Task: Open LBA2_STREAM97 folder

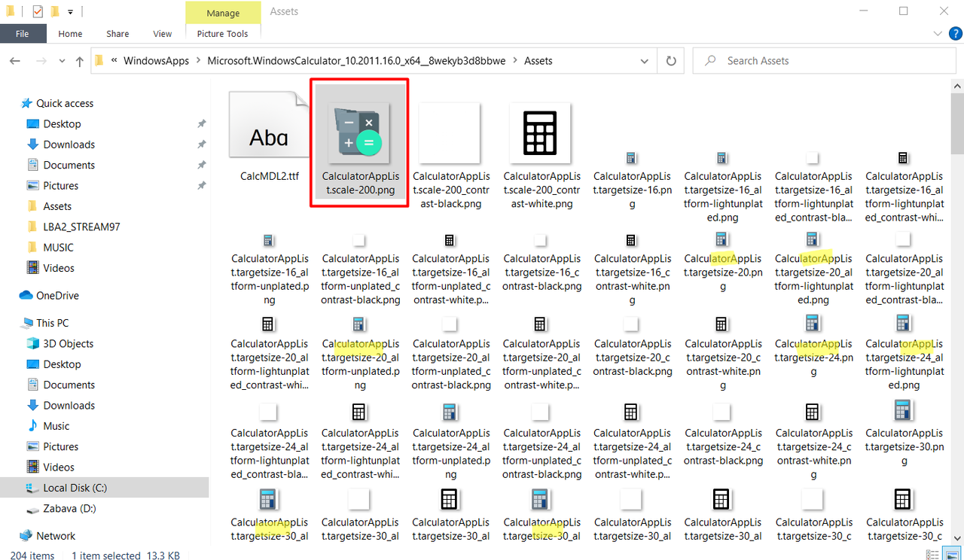Action: click(81, 227)
